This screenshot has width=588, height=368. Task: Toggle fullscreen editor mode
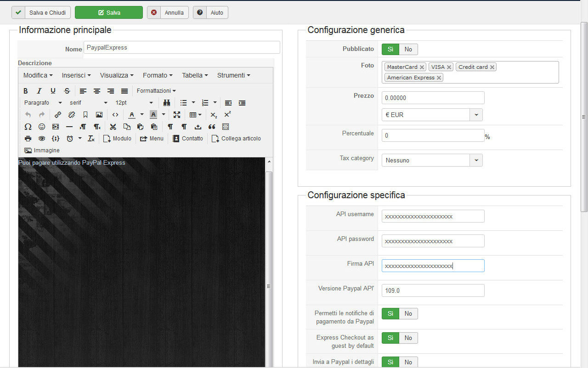pos(177,115)
